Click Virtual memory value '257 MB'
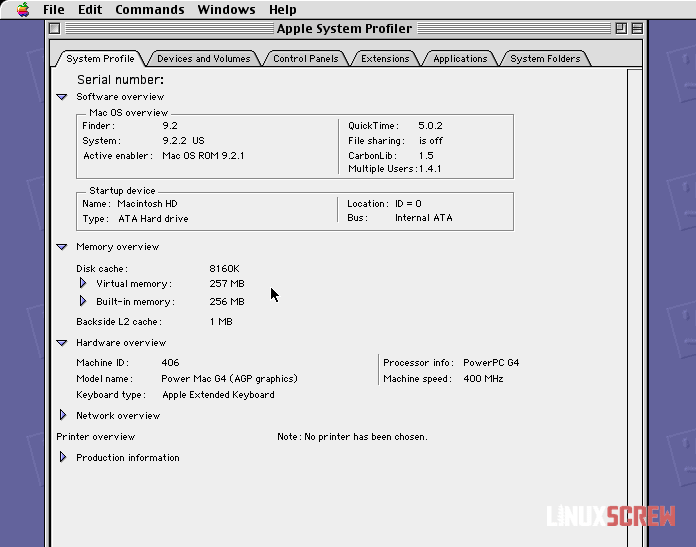 (227, 284)
